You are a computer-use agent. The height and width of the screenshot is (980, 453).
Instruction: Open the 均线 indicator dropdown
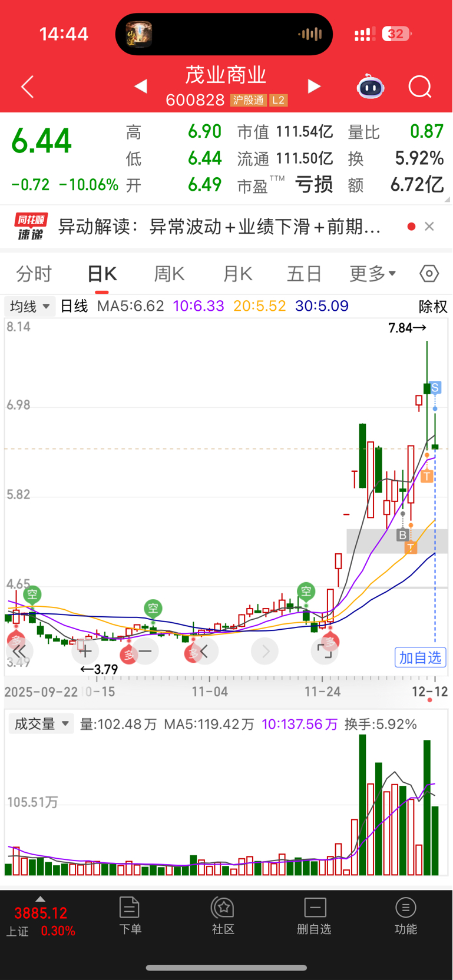coord(30,307)
